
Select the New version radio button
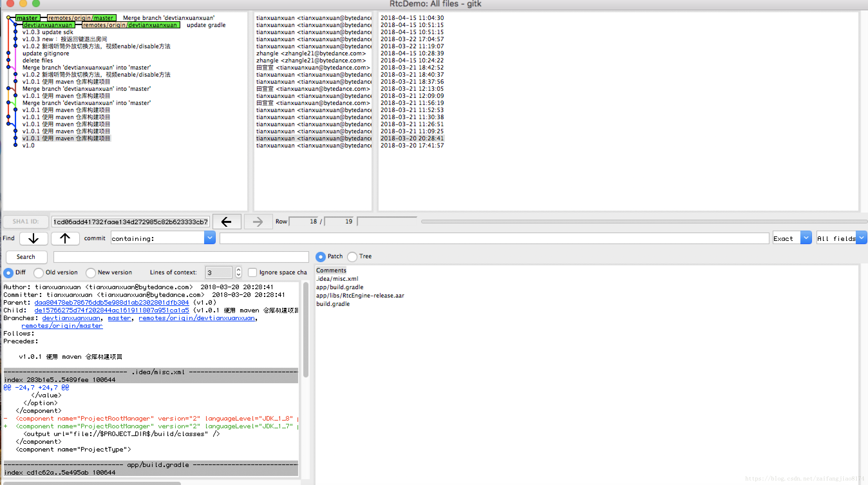(91, 273)
